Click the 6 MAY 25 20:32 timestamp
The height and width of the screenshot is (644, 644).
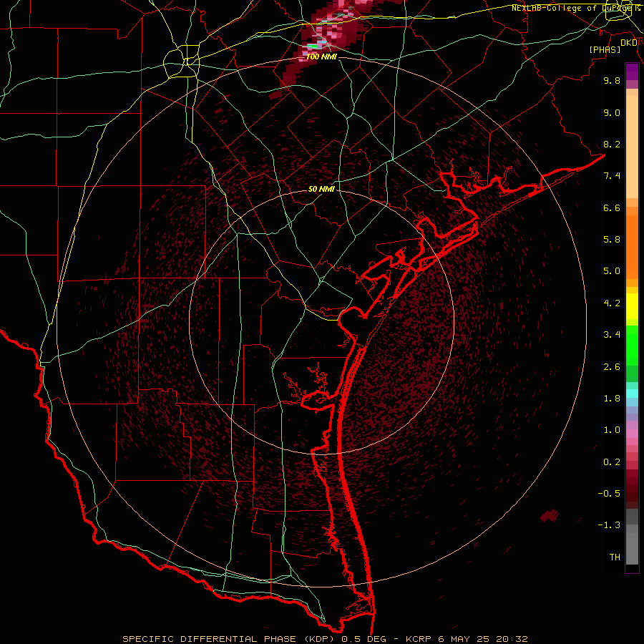(482, 639)
